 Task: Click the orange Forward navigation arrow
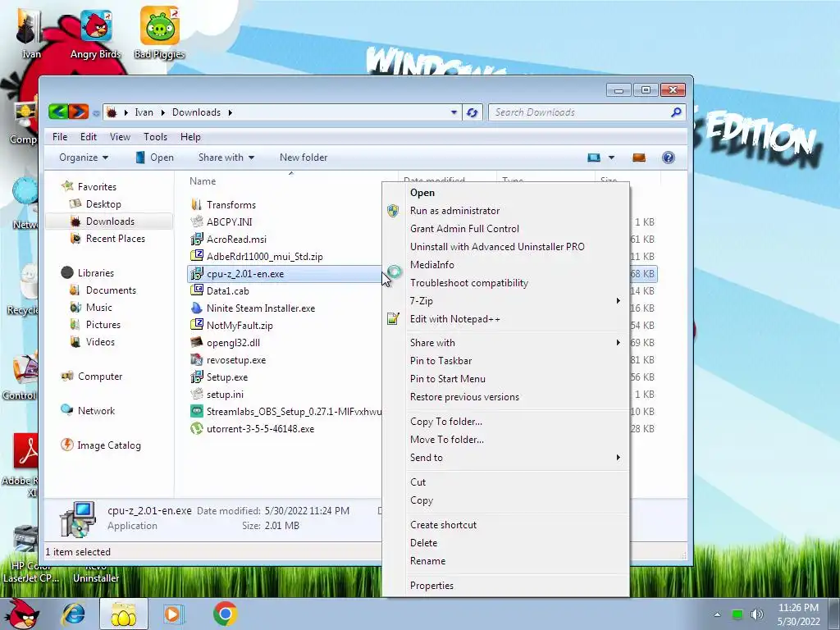click(78, 112)
